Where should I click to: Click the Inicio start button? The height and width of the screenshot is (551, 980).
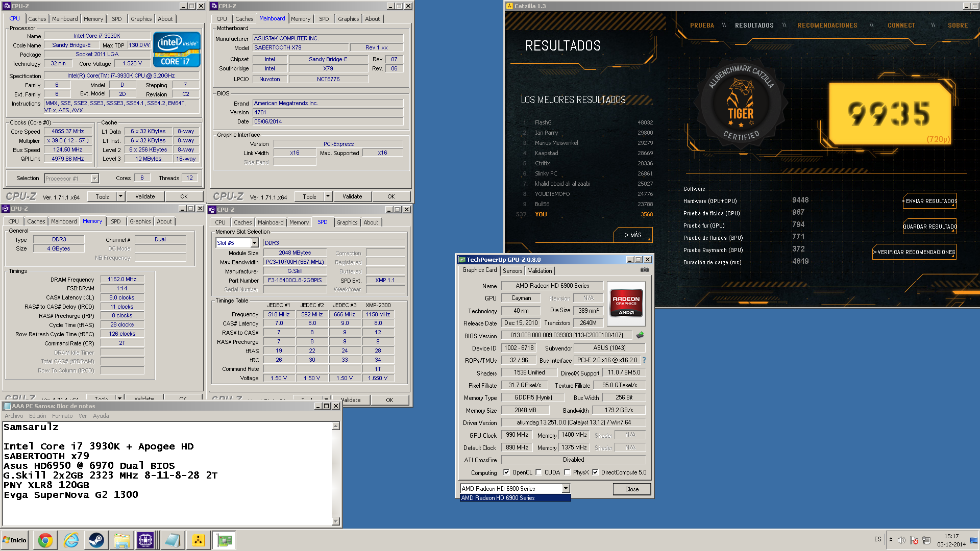15,540
